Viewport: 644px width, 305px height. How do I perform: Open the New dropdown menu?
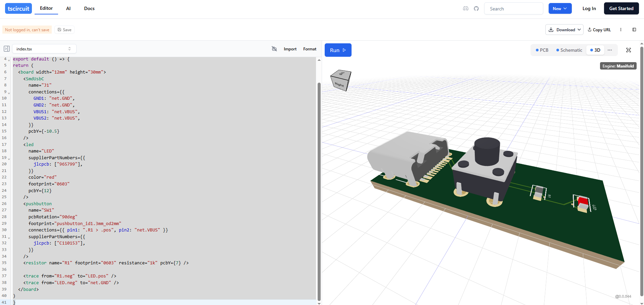(x=560, y=9)
